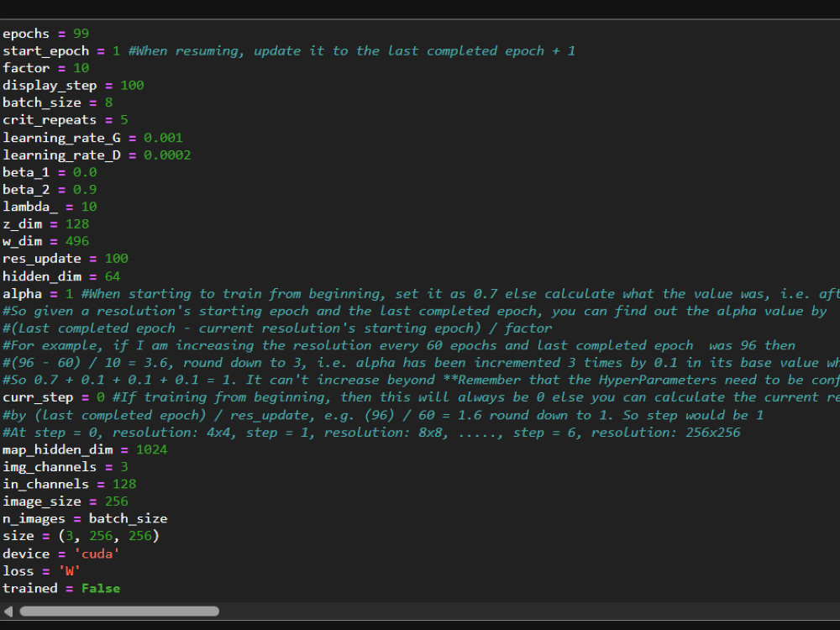Click learning_rate_G value 0.001
This screenshot has height=630, width=840.
[164, 138]
